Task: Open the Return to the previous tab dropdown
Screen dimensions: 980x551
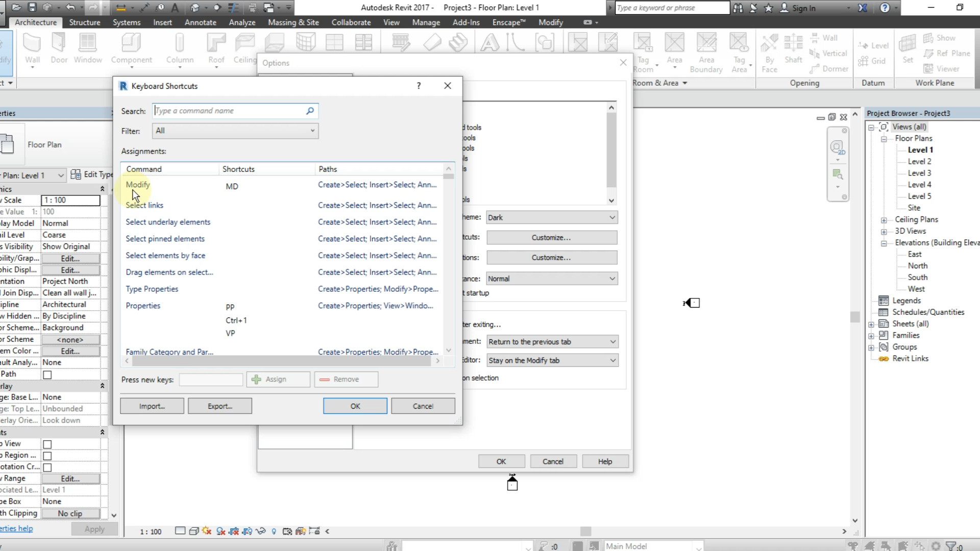Action: pyautogui.click(x=552, y=342)
